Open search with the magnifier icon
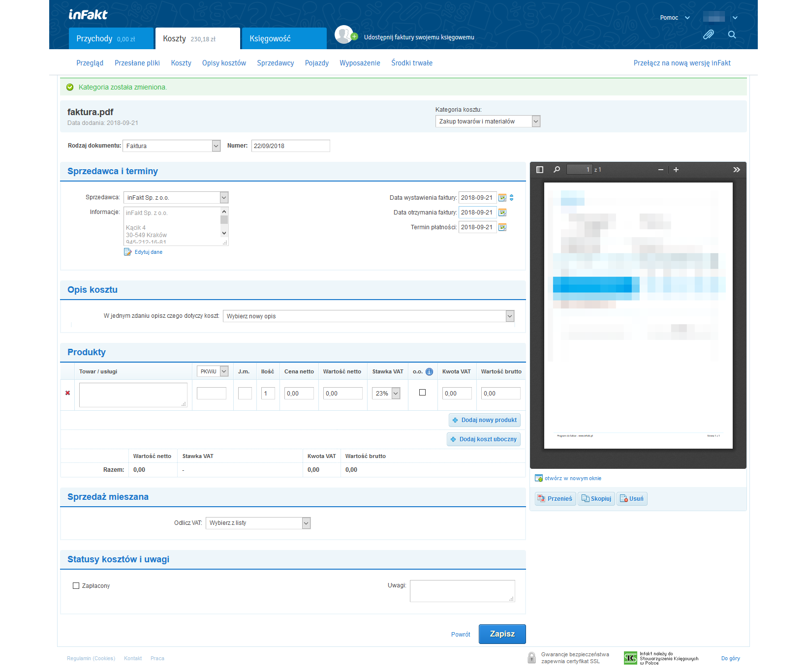Image resolution: width=807 pixels, height=672 pixels. pyautogui.click(x=732, y=34)
